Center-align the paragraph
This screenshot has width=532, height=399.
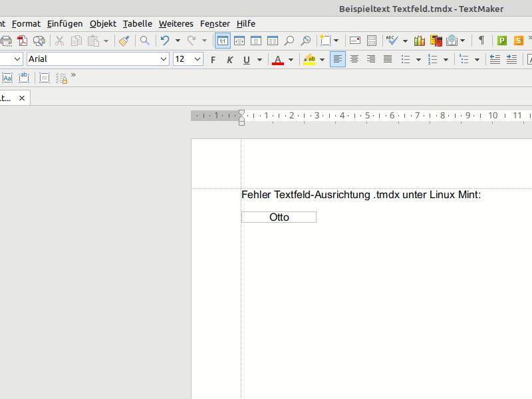click(354, 59)
